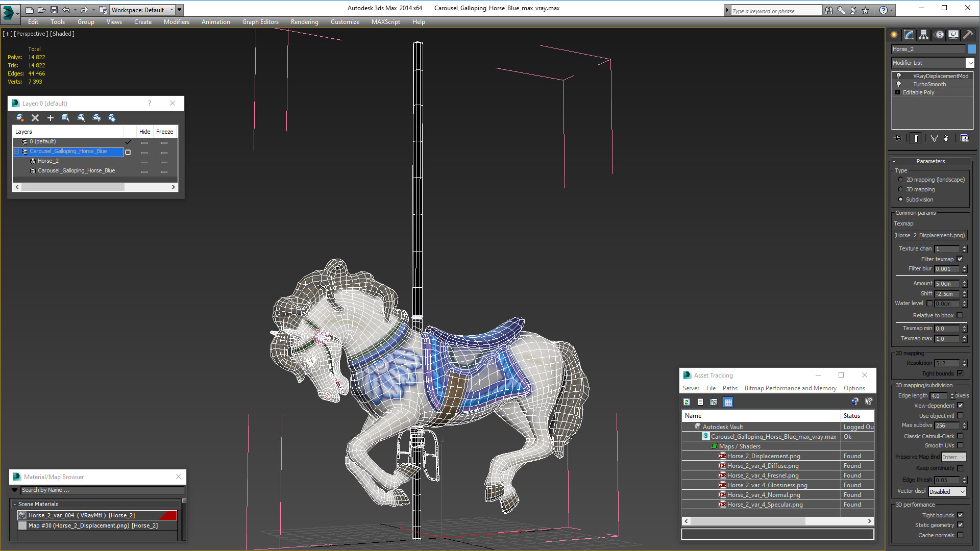Select 3D mapping radio button
The width and height of the screenshot is (980, 551).
click(x=900, y=189)
